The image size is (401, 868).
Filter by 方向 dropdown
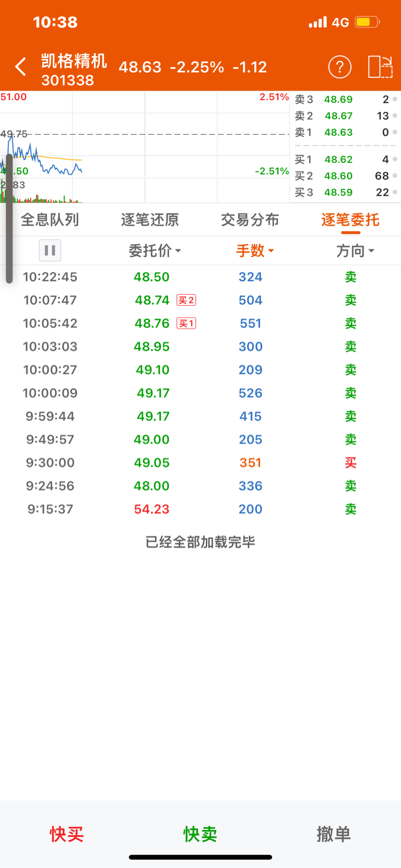pos(355,251)
